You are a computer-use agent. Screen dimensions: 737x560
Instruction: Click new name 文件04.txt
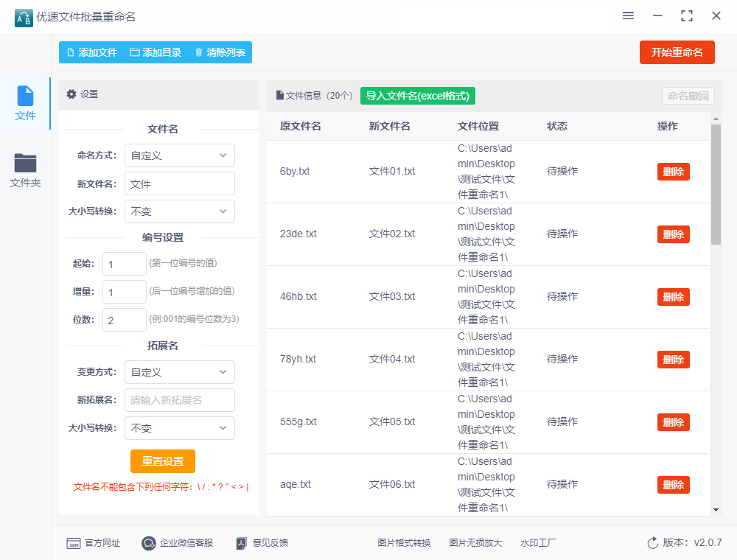pyautogui.click(x=392, y=359)
